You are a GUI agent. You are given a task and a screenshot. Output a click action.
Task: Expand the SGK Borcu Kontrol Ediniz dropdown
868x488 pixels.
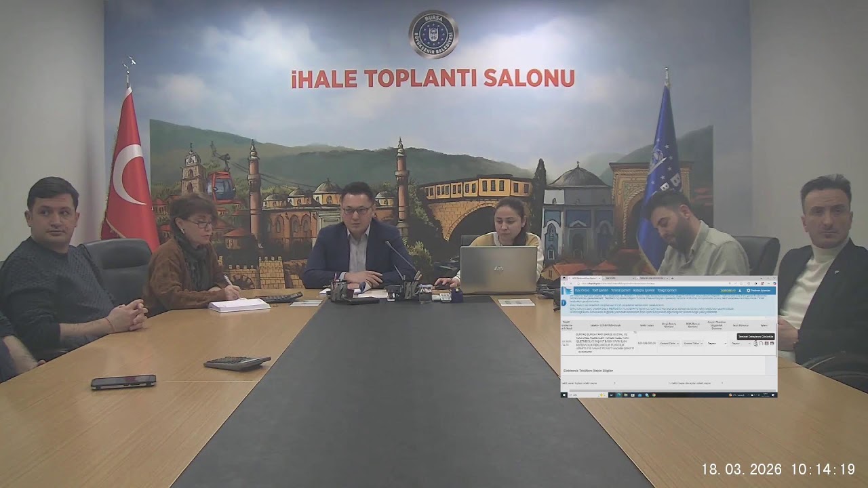point(692,344)
